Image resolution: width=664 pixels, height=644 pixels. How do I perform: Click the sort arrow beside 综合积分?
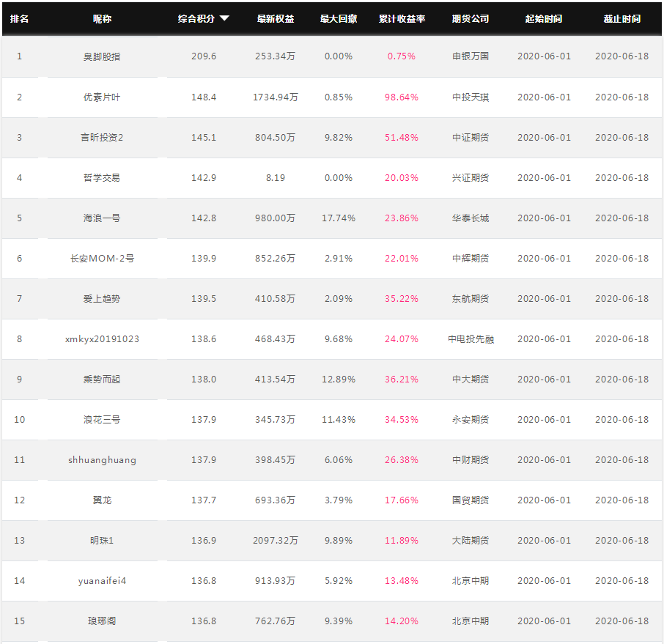[x=224, y=18]
